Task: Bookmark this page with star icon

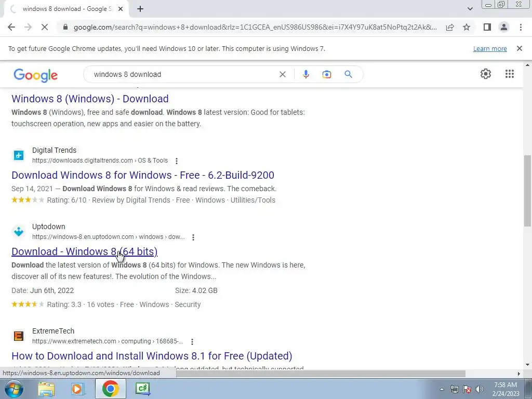Action: [467, 27]
